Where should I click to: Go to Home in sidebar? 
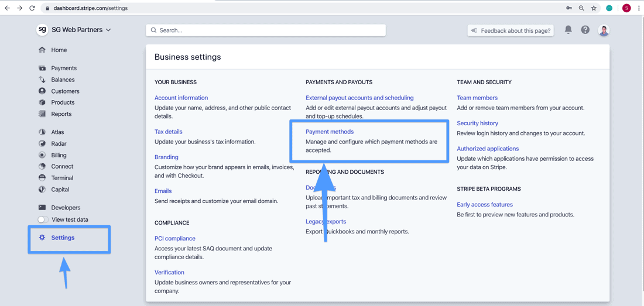59,50
